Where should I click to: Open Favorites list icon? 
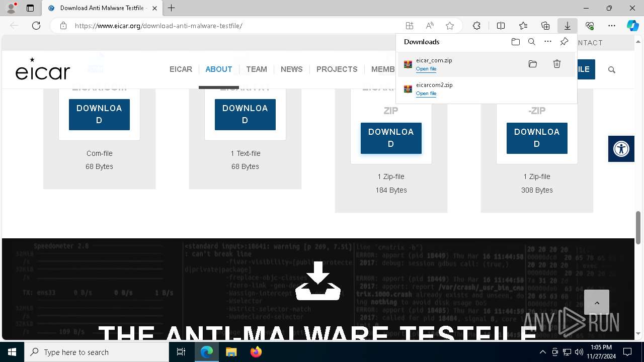(x=523, y=26)
